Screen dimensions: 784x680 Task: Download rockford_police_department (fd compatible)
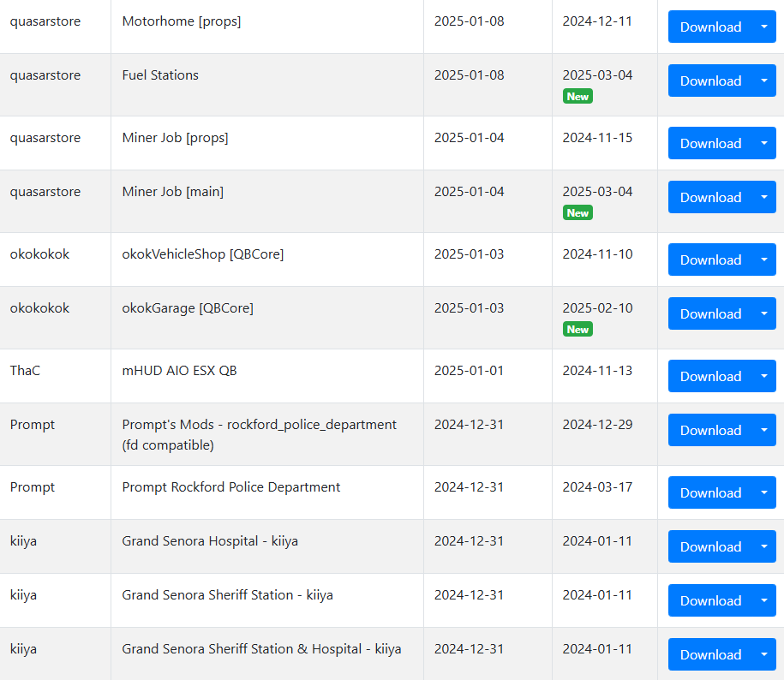pos(710,430)
